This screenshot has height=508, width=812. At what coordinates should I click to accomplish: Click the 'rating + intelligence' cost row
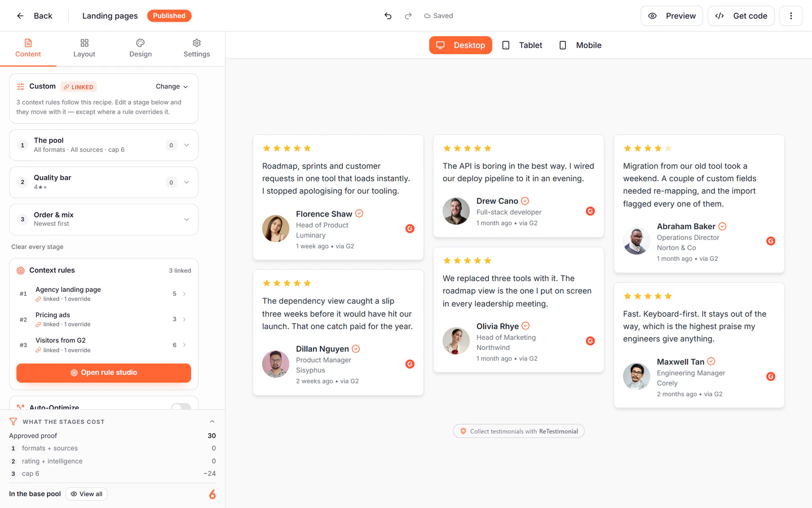(113, 461)
